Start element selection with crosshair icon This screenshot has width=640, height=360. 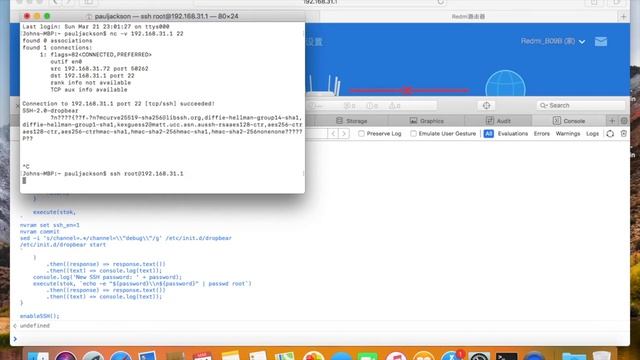coord(487,105)
